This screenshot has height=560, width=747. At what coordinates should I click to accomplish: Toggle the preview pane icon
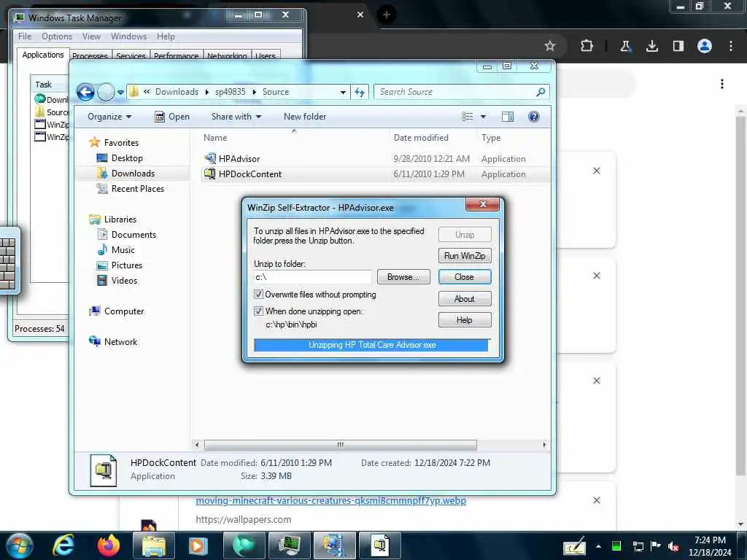click(508, 117)
